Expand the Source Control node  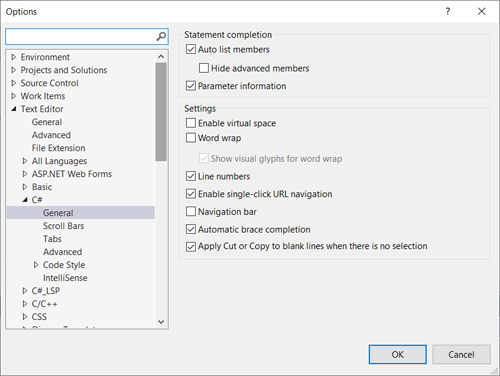pyautogui.click(x=14, y=83)
